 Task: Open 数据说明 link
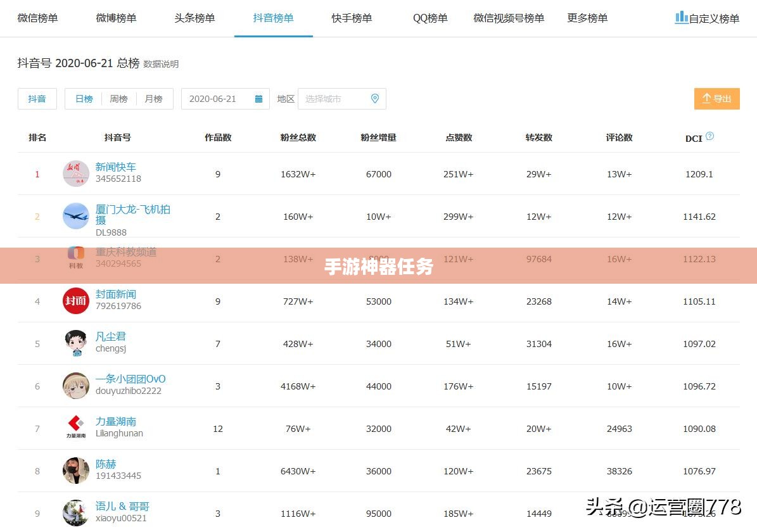[161, 64]
